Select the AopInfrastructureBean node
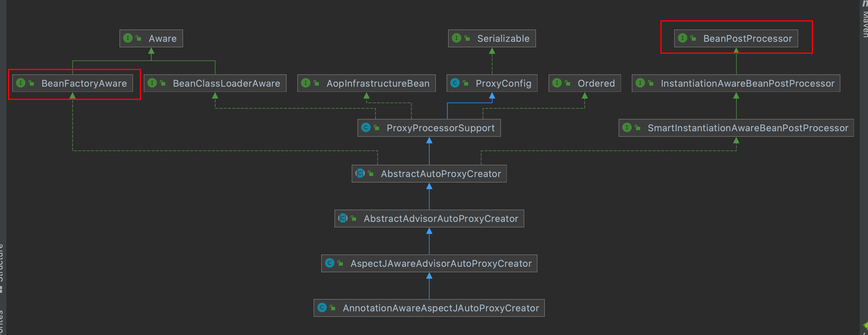 (x=366, y=83)
